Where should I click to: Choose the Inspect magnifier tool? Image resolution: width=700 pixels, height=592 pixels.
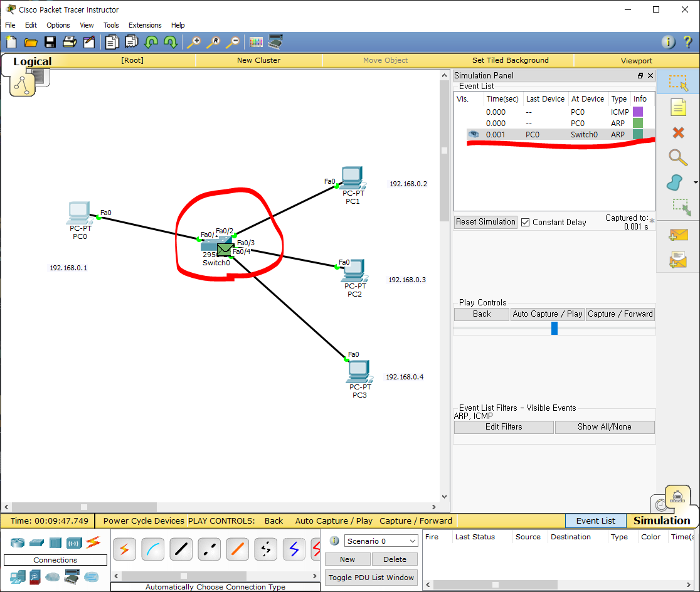coord(677,157)
